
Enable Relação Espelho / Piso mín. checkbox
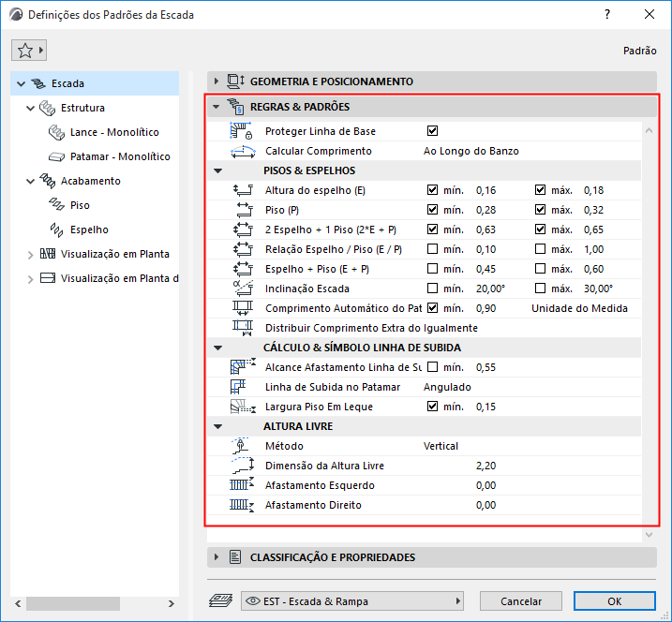432,249
